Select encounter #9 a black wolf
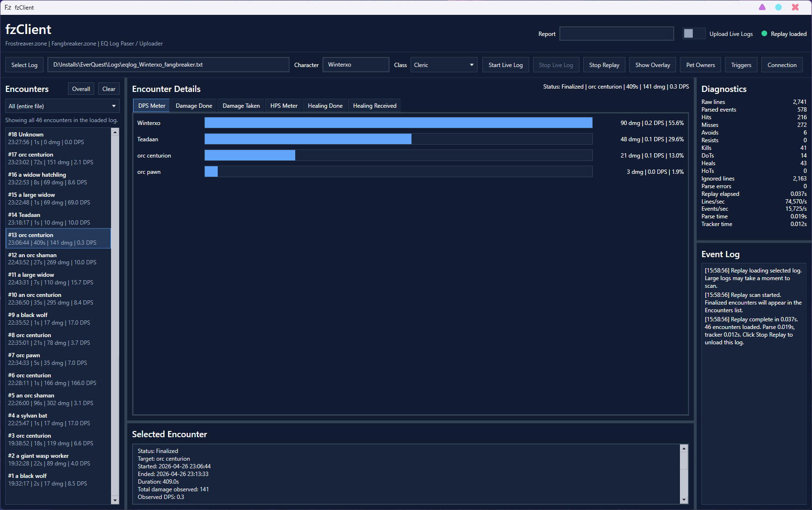 coord(58,319)
